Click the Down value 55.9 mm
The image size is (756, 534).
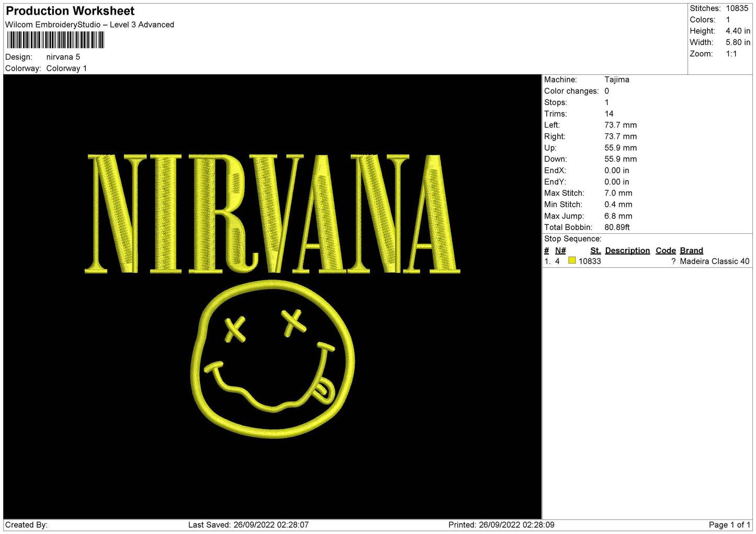620,159
